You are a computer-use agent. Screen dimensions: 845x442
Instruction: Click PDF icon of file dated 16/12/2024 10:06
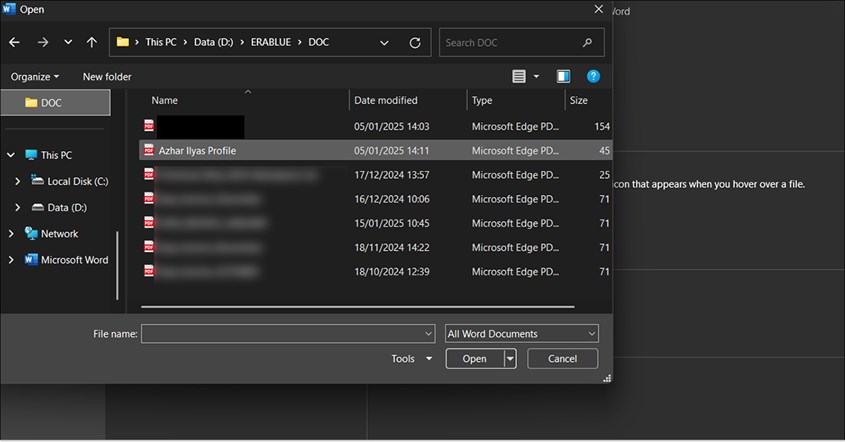point(149,198)
